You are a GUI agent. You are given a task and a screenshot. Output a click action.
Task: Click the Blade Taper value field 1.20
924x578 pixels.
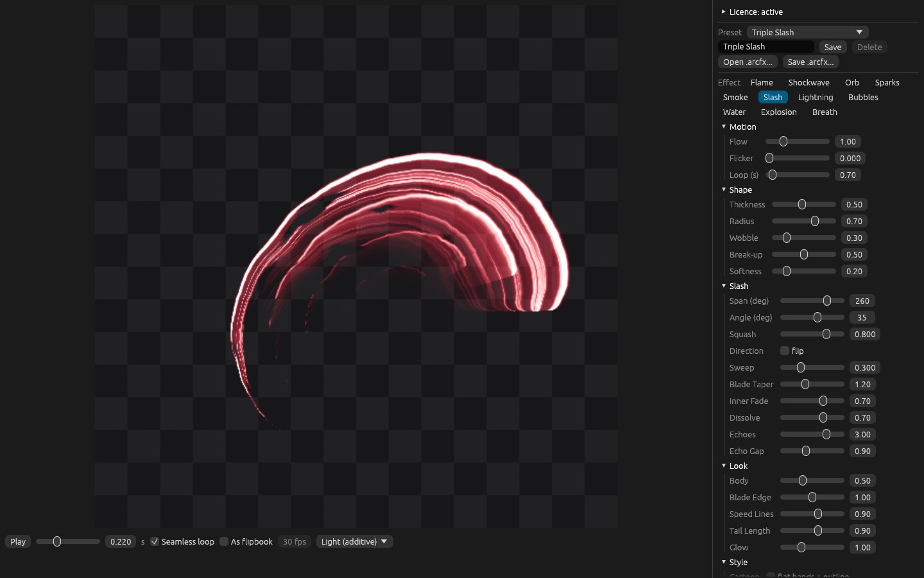coord(863,384)
